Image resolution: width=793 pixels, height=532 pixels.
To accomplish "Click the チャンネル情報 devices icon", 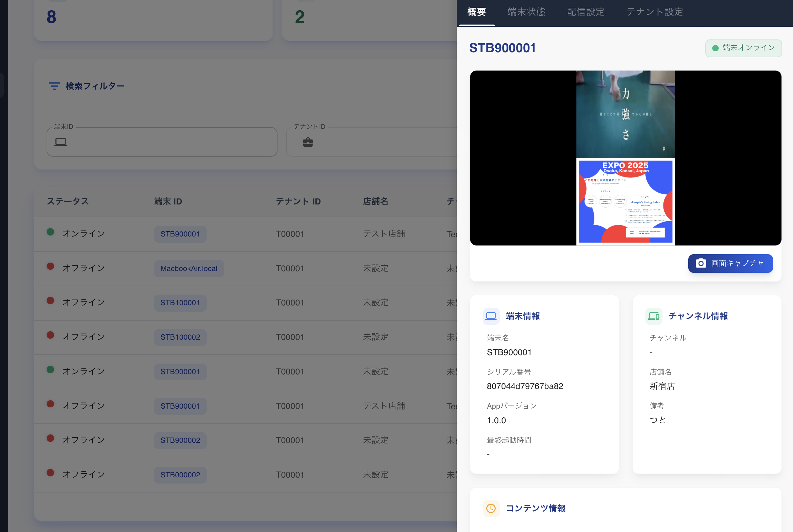I will (653, 316).
